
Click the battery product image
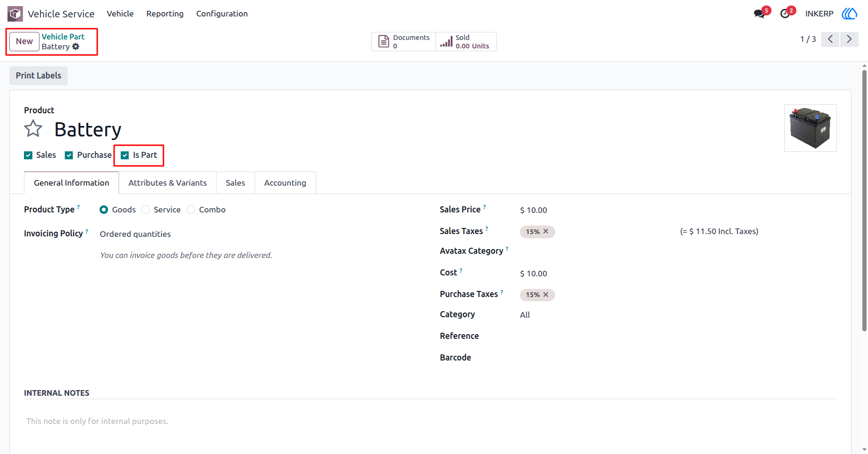(811, 128)
